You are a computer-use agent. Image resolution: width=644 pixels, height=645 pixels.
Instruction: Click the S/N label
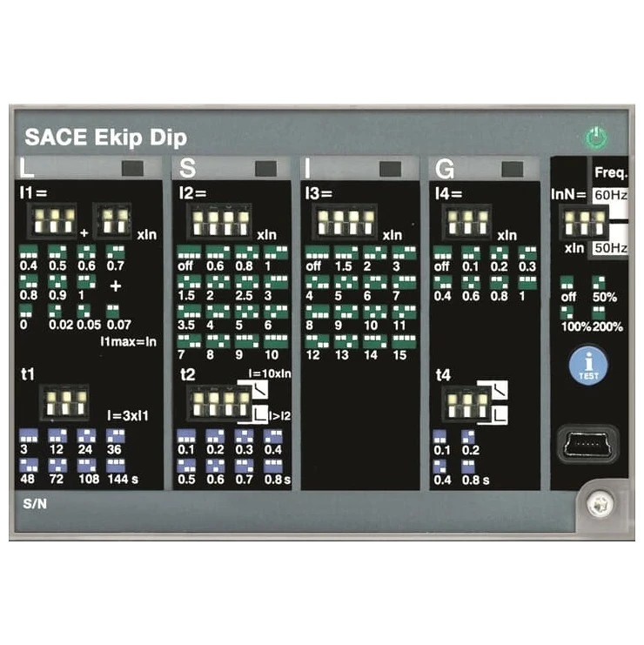pos(35,504)
